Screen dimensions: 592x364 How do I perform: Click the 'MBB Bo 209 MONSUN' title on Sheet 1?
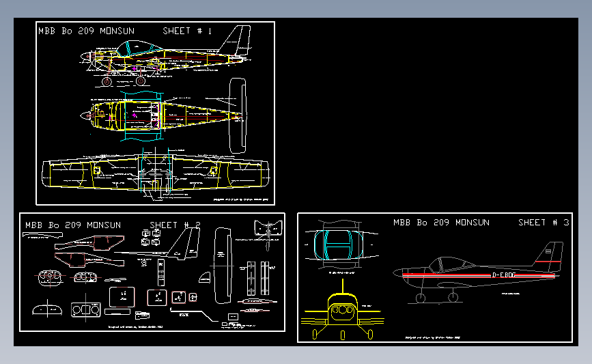pos(87,31)
